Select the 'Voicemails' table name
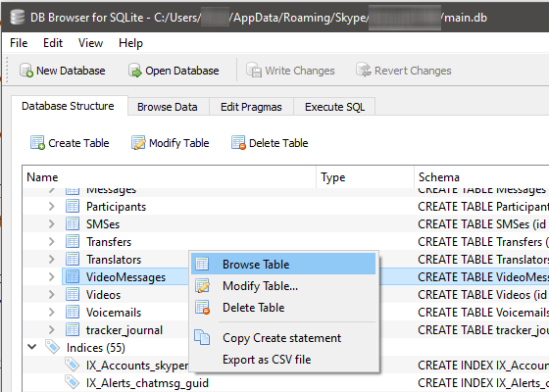 (x=114, y=313)
